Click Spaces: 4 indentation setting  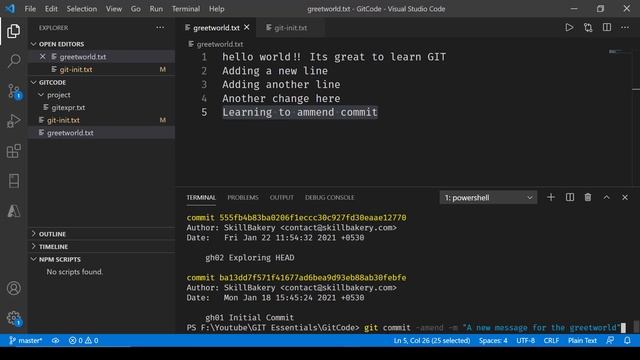pos(493,340)
